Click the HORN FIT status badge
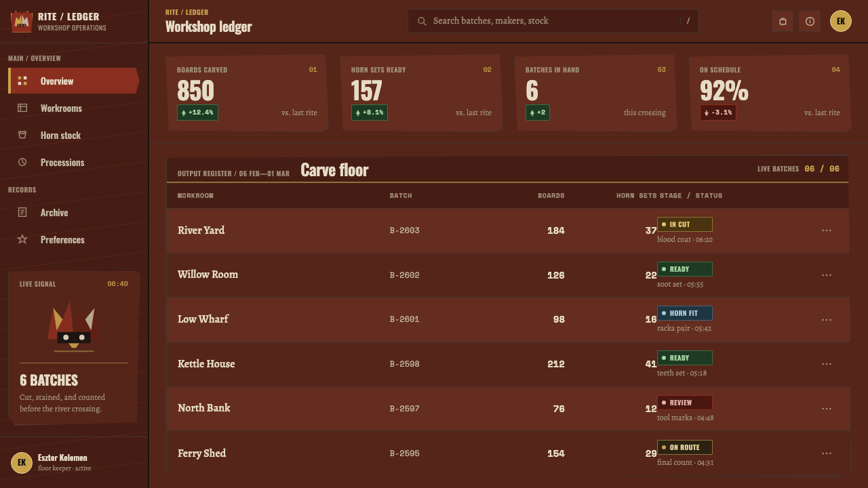 (685, 313)
